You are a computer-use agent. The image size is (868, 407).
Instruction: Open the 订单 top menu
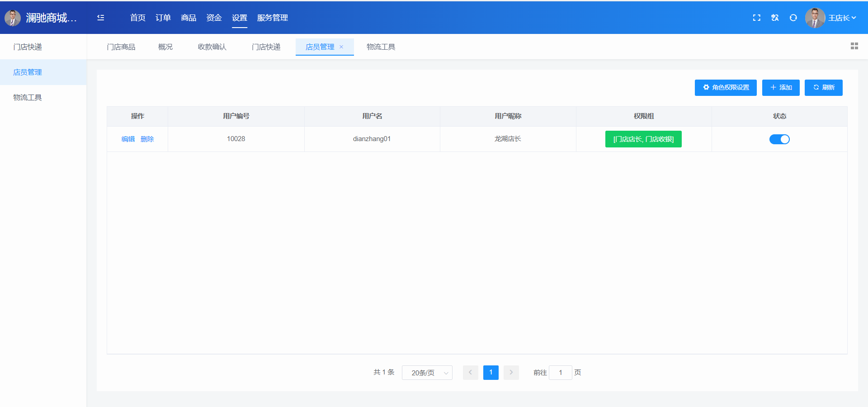(163, 18)
